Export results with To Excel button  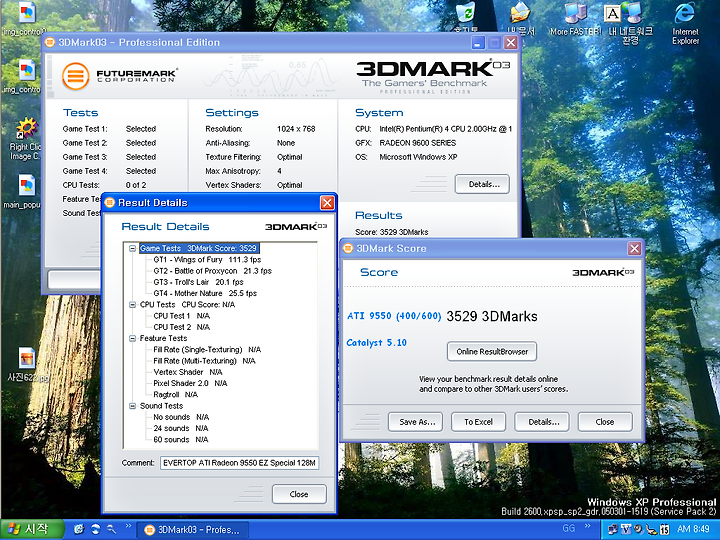point(478,422)
